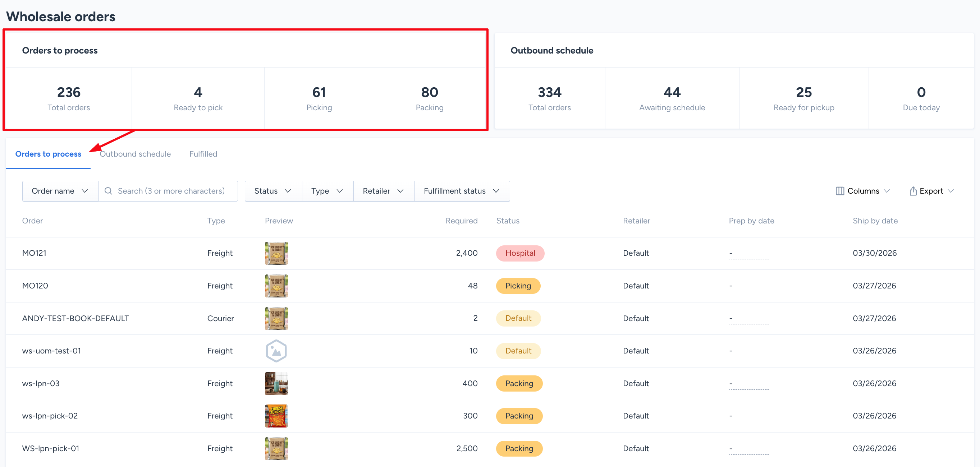Open MO121 product preview thumbnail
980x467 pixels.
(x=276, y=253)
